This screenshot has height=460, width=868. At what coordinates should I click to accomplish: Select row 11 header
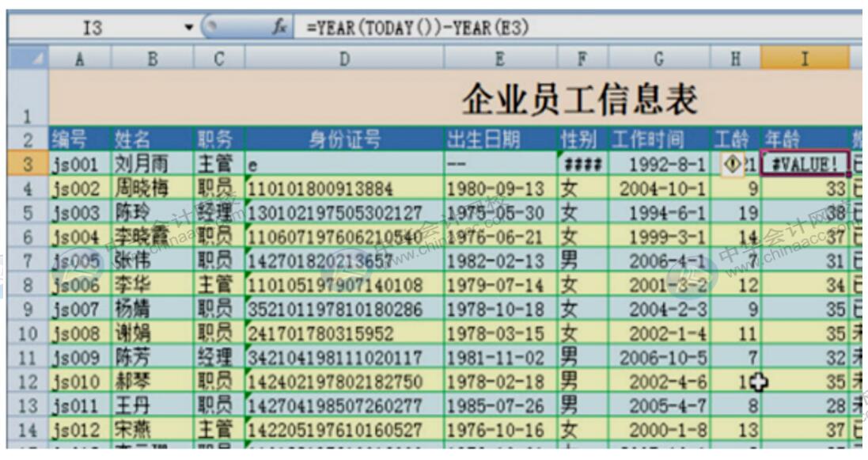pos(28,358)
